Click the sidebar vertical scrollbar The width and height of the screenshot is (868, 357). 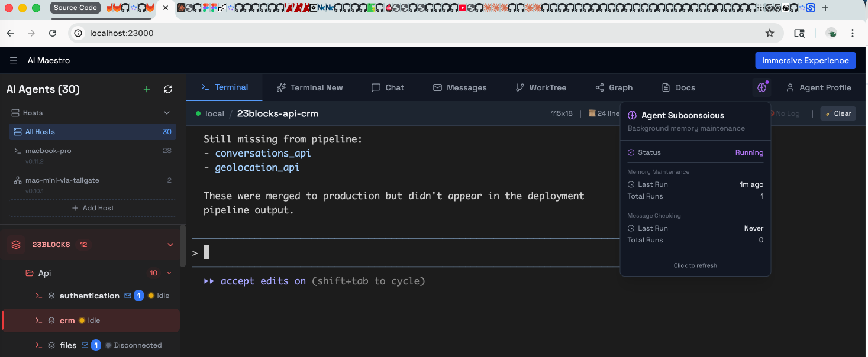183,245
